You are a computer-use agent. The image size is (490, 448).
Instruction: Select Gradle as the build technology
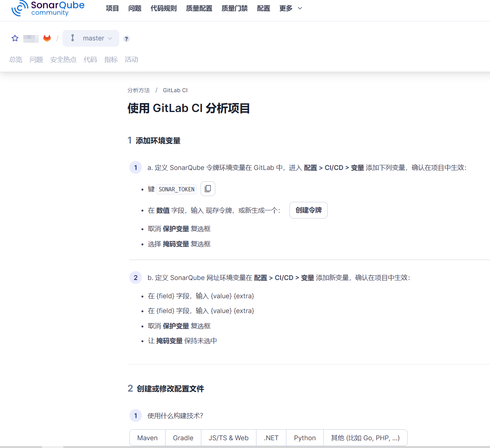183,438
